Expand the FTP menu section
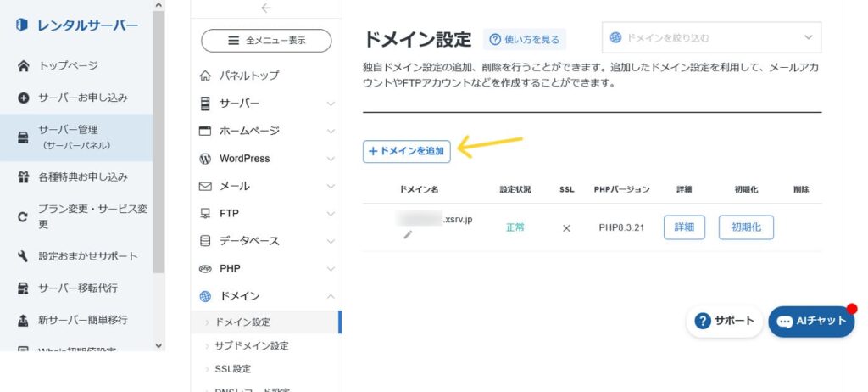 click(x=266, y=214)
